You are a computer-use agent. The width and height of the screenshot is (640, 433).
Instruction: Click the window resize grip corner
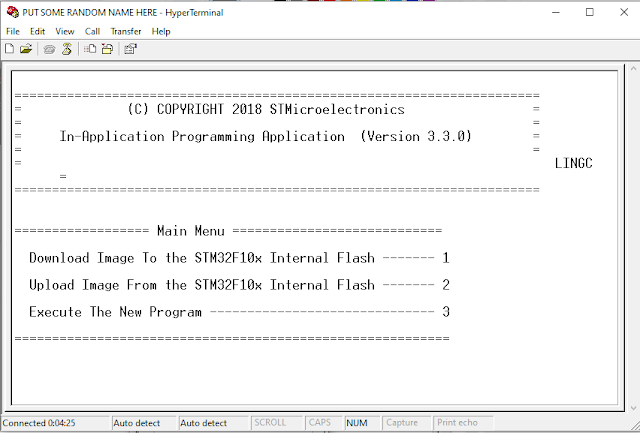635,427
